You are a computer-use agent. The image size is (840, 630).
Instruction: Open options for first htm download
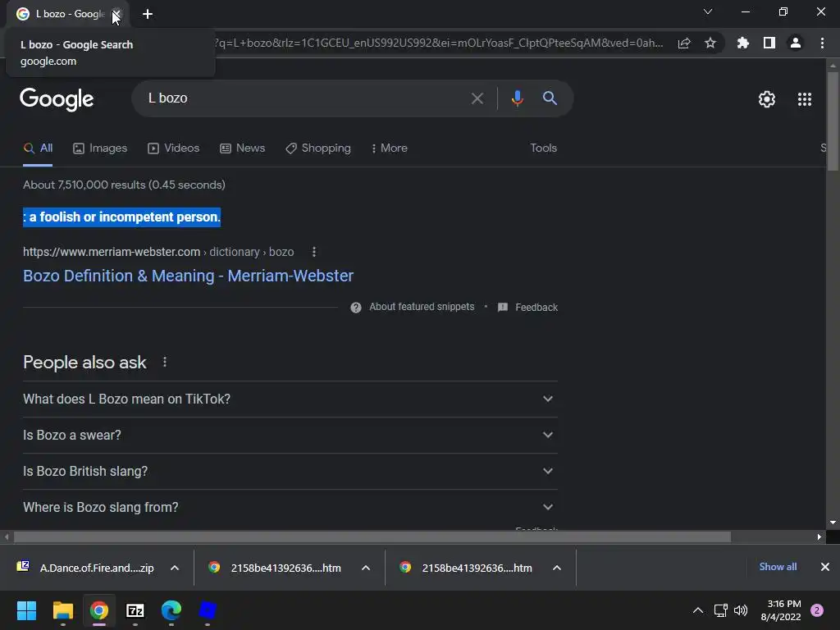point(366,568)
